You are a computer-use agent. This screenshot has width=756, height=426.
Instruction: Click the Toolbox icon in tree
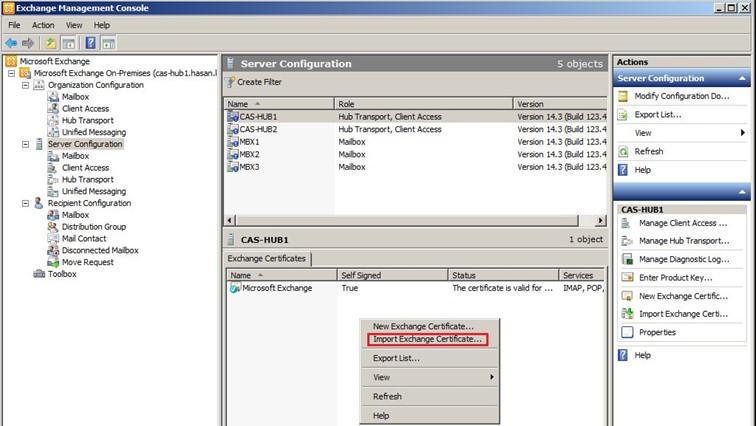(39, 274)
